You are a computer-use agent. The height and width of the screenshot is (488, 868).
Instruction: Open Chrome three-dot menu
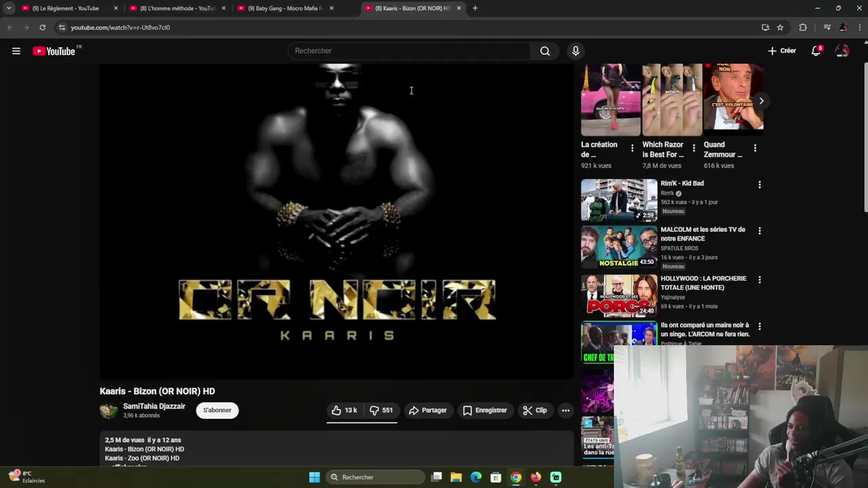[x=860, y=27]
